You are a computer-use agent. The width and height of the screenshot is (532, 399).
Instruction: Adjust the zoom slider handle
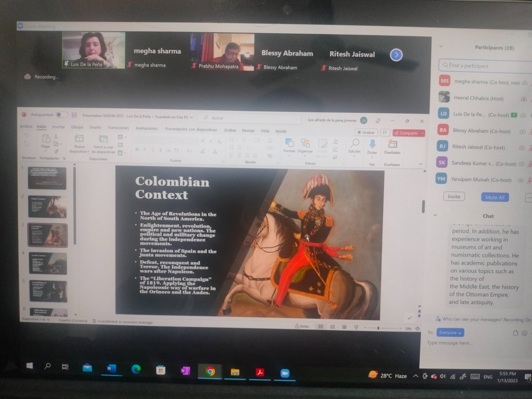coord(378,328)
